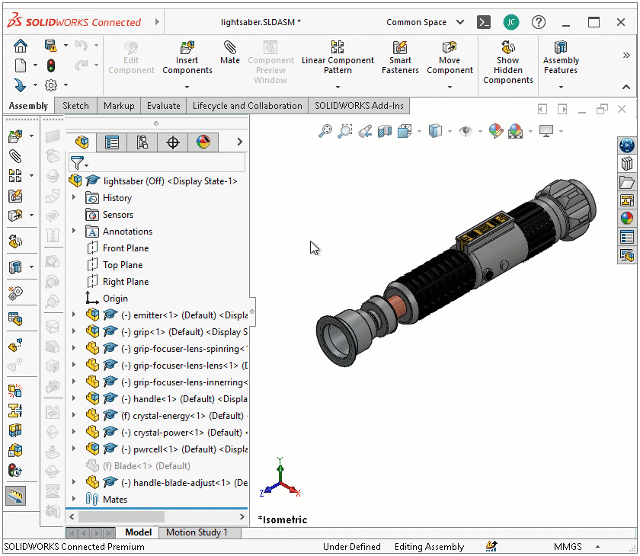The width and height of the screenshot is (640, 556).
Task: Click the traffic light Rebuild icon
Action: tap(51, 65)
